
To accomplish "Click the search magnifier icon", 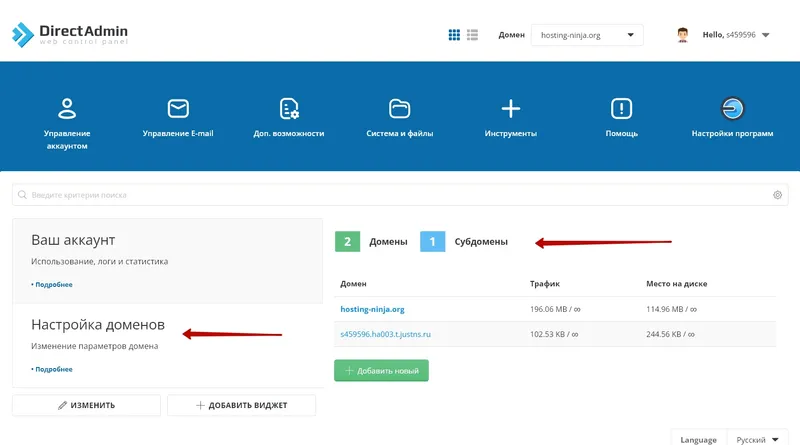I will coord(22,195).
